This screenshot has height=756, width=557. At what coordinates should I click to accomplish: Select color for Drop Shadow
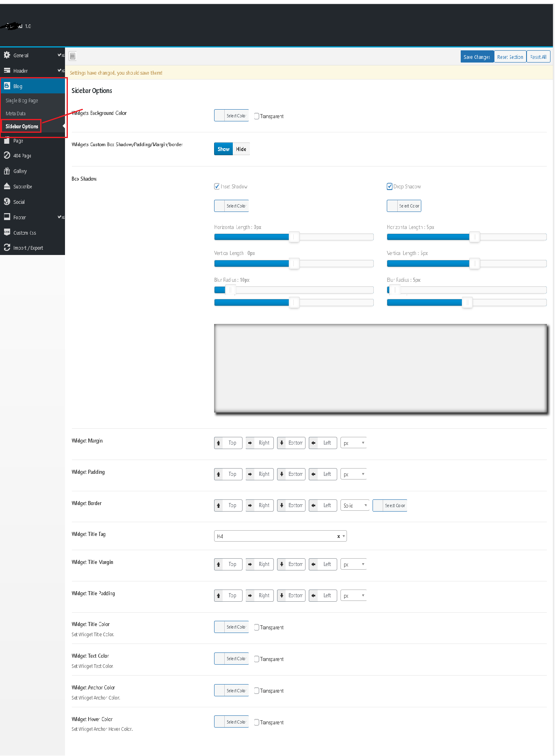404,206
